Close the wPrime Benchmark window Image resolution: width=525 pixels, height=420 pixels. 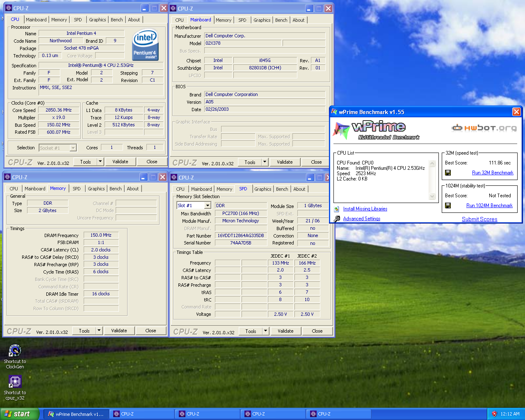516,112
